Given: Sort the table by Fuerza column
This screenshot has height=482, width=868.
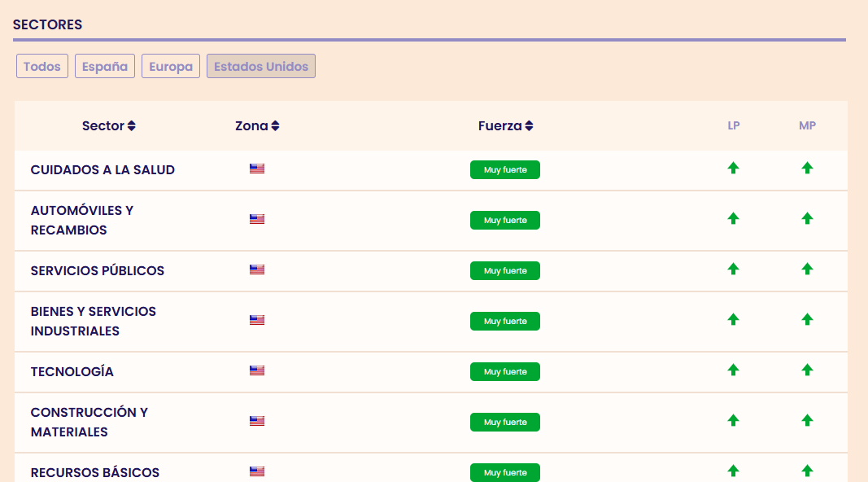Looking at the screenshot, I should pos(505,126).
